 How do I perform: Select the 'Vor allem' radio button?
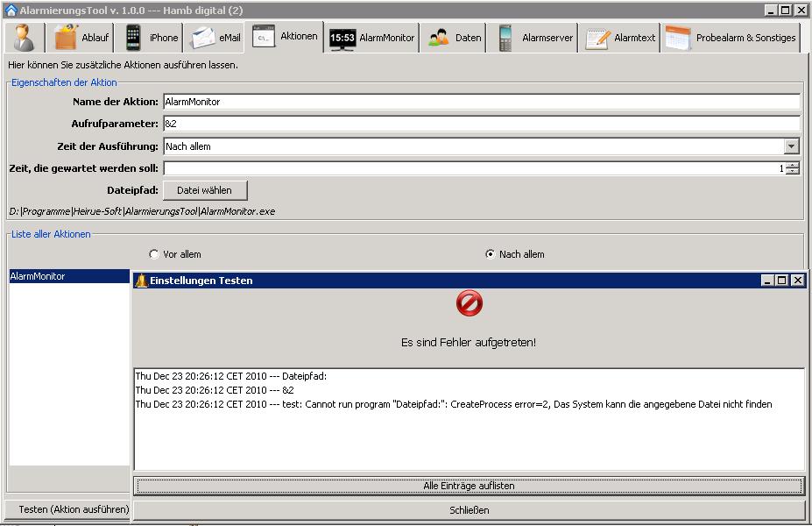(x=154, y=254)
